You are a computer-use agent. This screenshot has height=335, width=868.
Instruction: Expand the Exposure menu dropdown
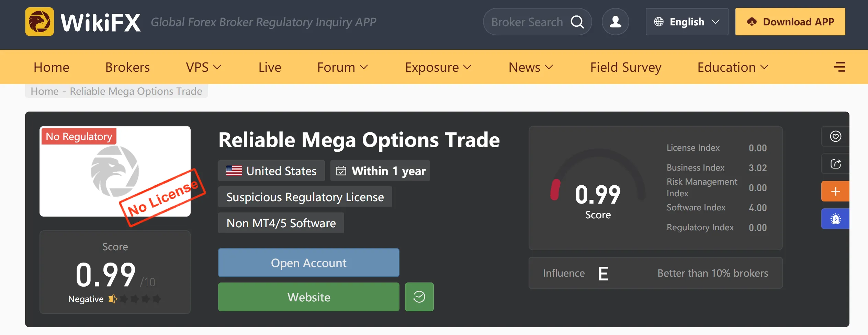[x=438, y=67]
